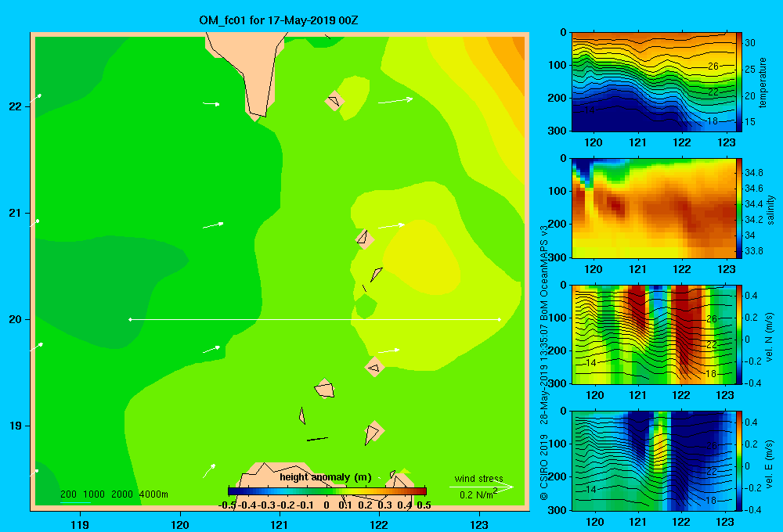Click the island near 121.8E 20.8N

[x=365, y=239]
